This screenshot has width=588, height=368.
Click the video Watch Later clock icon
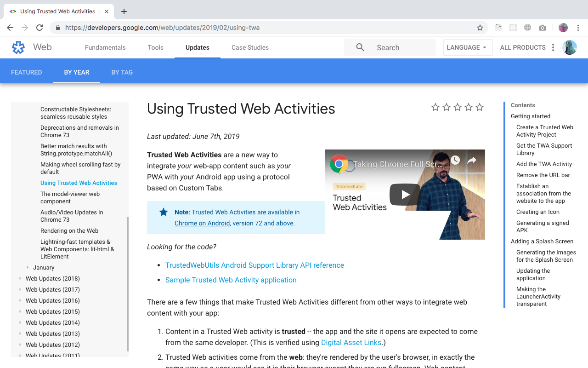(x=455, y=160)
